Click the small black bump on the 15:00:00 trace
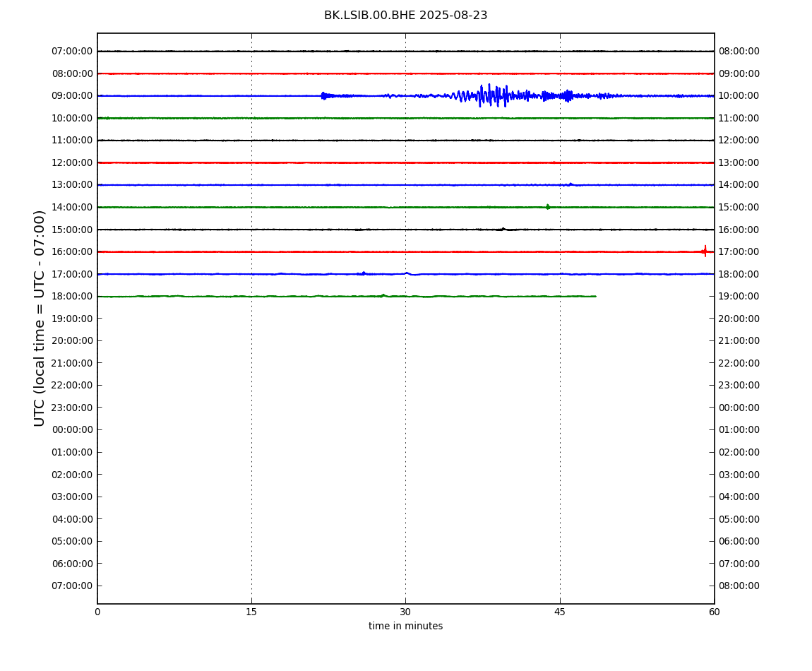The image size is (812, 671). (503, 229)
